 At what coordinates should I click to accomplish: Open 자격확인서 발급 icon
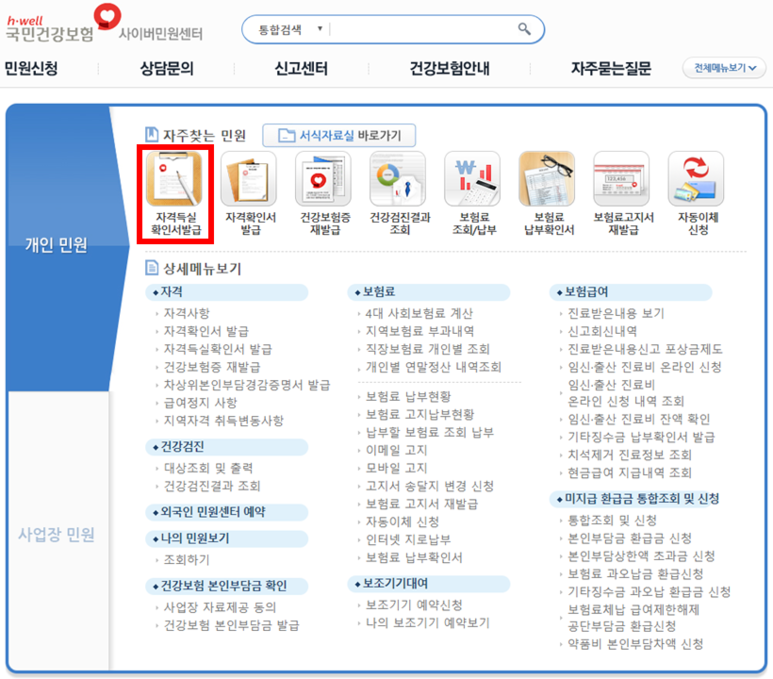point(249,179)
